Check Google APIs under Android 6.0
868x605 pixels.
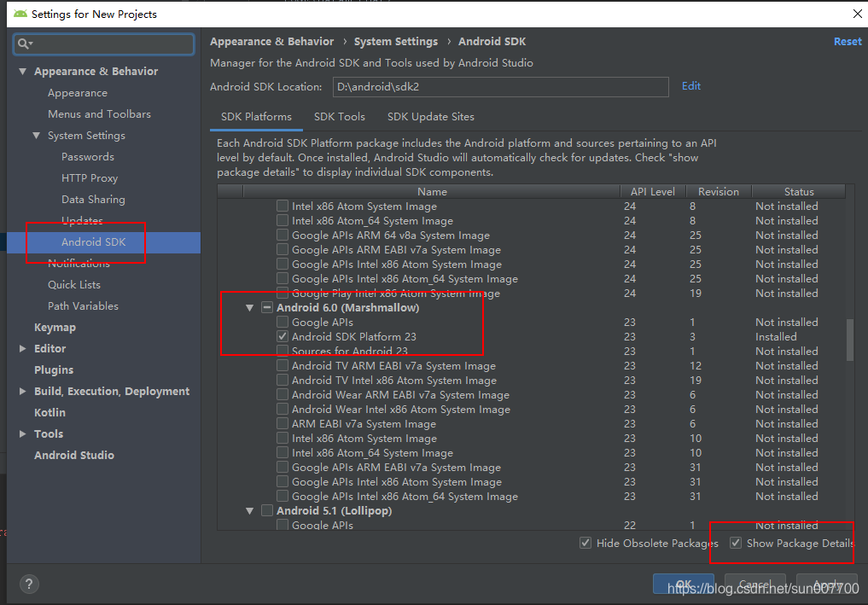282,322
